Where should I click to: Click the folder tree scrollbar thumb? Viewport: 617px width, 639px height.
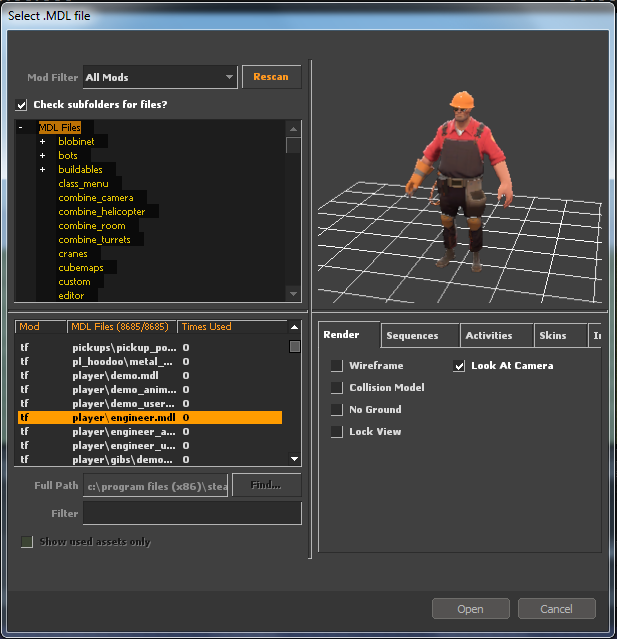(293, 145)
